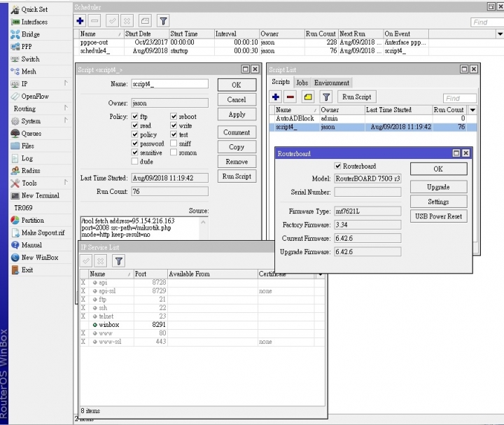Toggle password policy checkbox
Image resolution: width=504 pixels, height=425 pixels.
point(135,144)
